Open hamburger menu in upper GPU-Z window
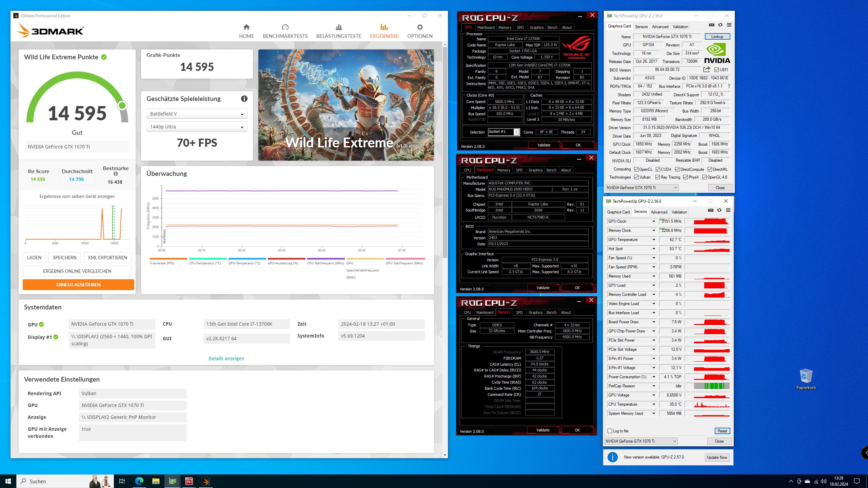 (729, 25)
